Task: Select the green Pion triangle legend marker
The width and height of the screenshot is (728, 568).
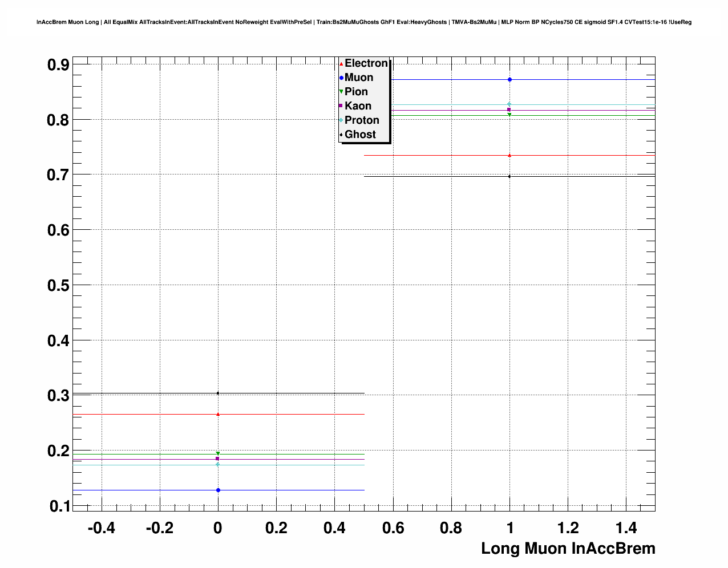Action: (x=341, y=92)
